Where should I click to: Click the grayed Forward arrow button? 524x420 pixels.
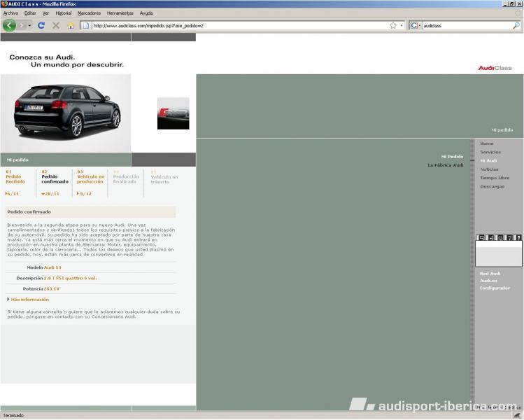pyautogui.click(x=22, y=25)
